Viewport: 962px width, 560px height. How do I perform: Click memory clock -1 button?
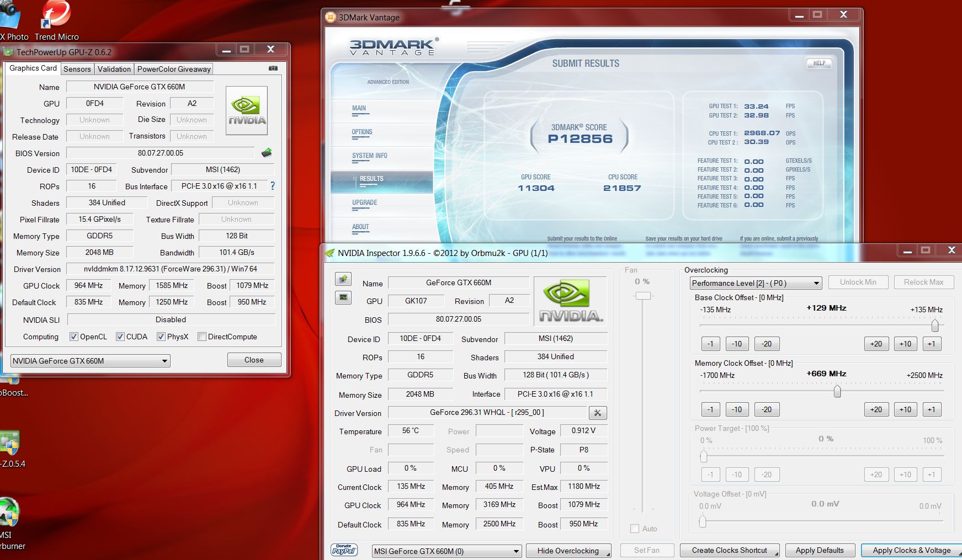point(710,409)
